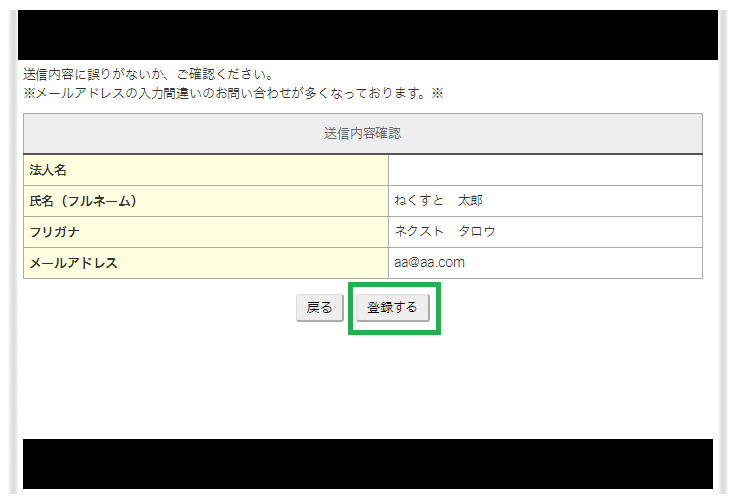Click the word 太郎 in name row
This screenshot has width=740, height=501.
coord(470,201)
